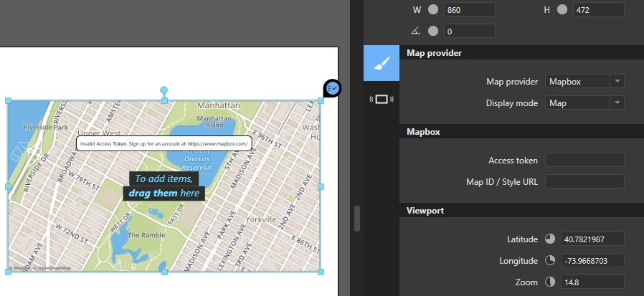The width and height of the screenshot is (644, 296).
Task: Click the Access token input field
Action: pyautogui.click(x=584, y=161)
